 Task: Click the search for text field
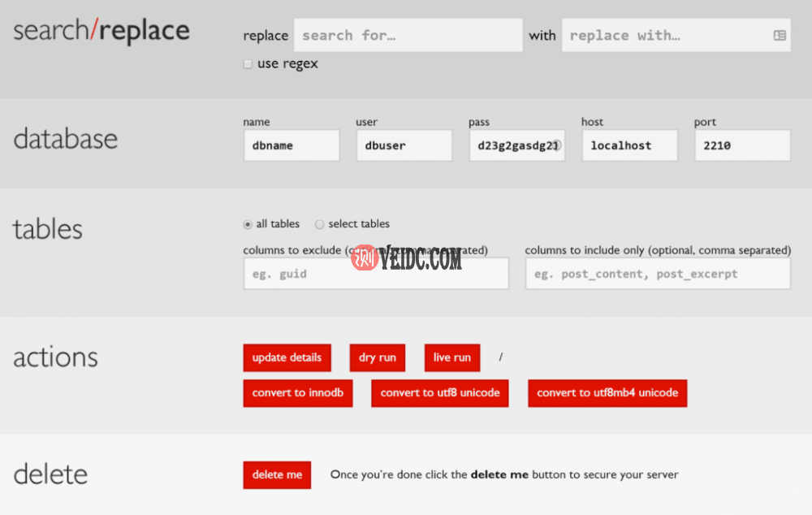(408, 36)
